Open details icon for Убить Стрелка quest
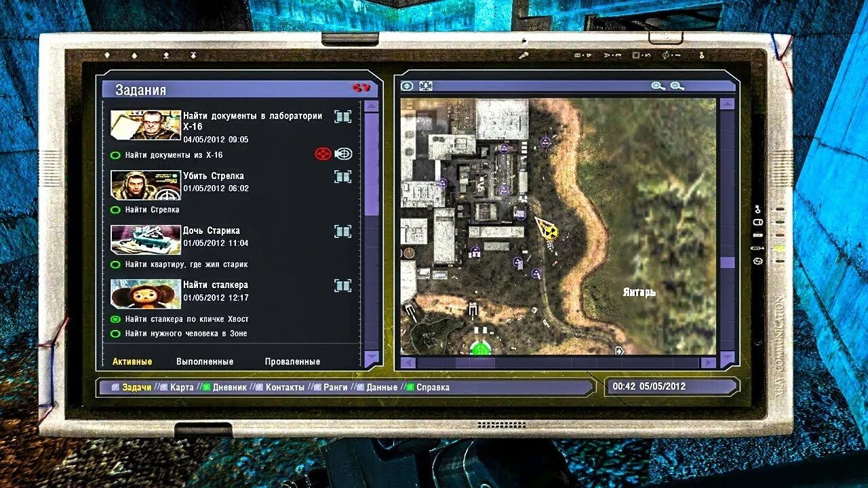This screenshot has height=488, width=868. (343, 177)
